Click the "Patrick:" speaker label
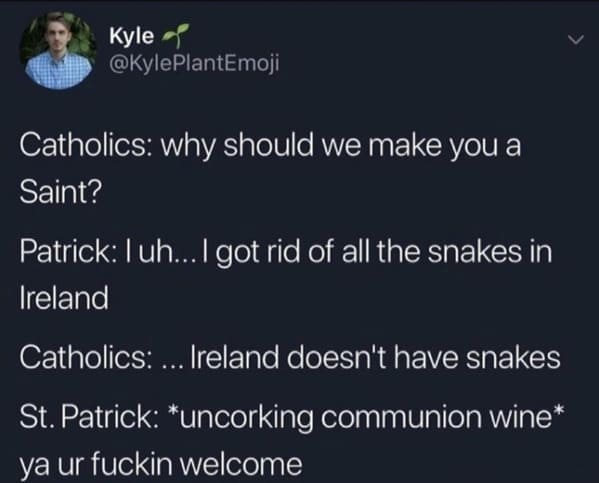 pyautogui.click(x=65, y=251)
